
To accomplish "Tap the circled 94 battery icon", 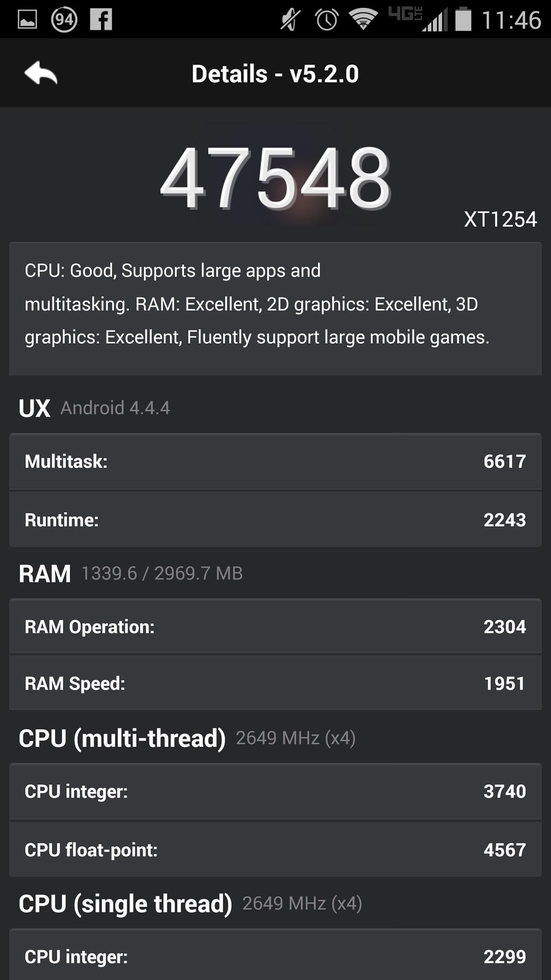I will pyautogui.click(x=64, y=20).
